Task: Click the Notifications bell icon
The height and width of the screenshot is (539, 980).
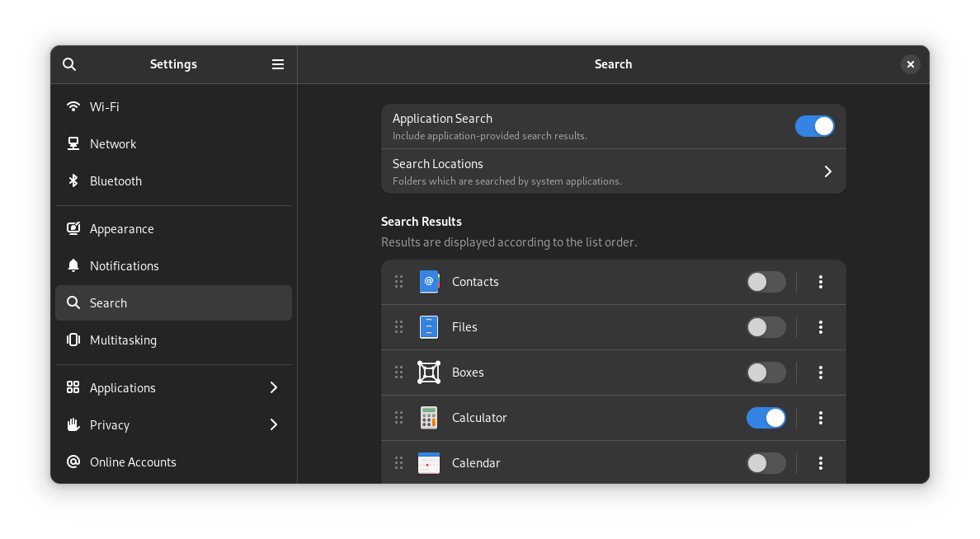Action: 73,265
